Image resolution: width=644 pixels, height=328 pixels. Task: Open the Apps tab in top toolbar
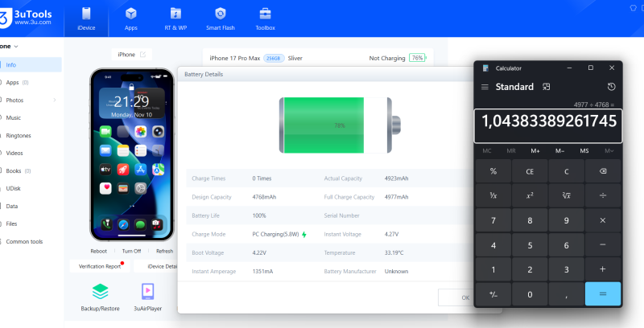(x=131, y=18)
